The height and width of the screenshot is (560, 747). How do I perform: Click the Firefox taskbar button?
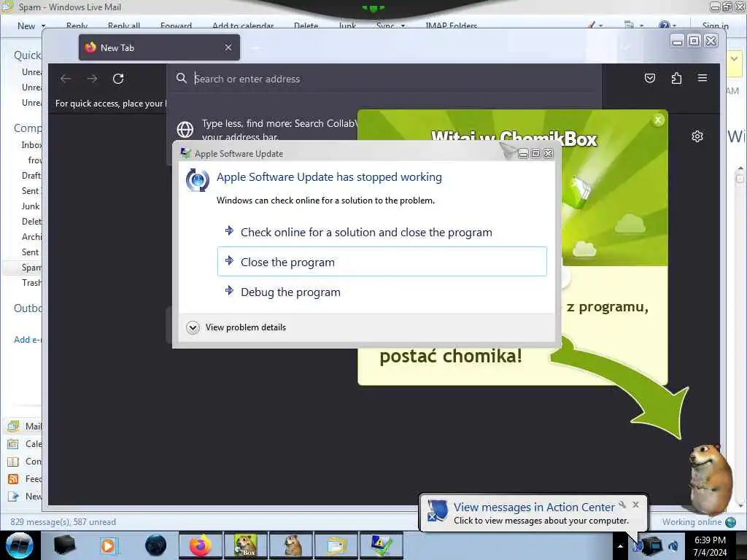click(201, 545)
